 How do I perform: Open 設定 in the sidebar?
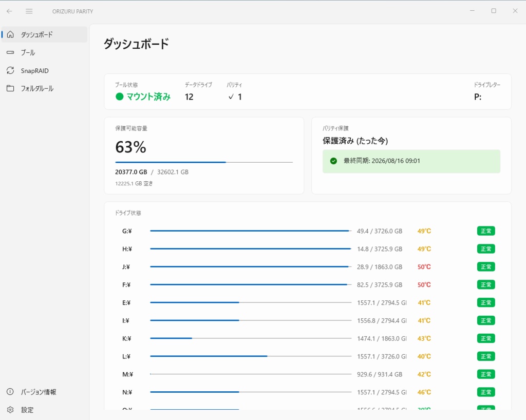44,410
